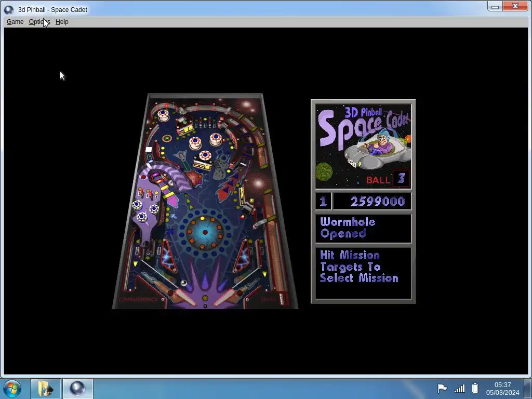Click the player number 1 box
The image size is (532, 399).
click(x=323, y=202)
